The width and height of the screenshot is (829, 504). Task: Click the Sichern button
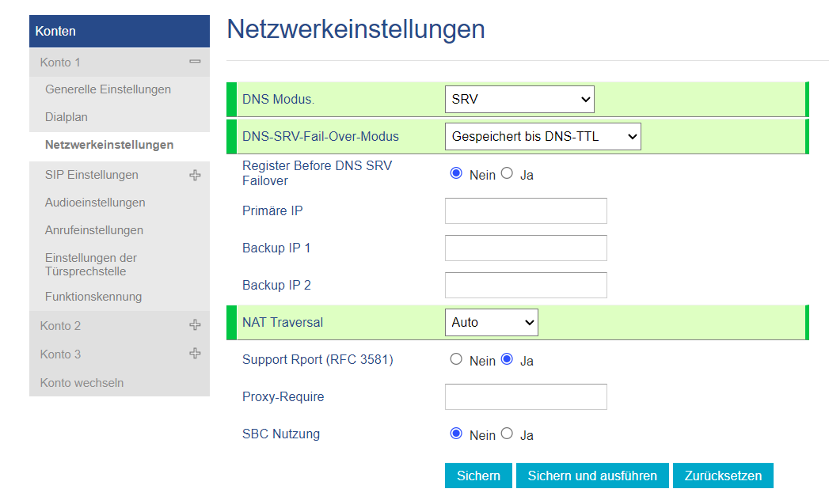[x=478, y=476]
